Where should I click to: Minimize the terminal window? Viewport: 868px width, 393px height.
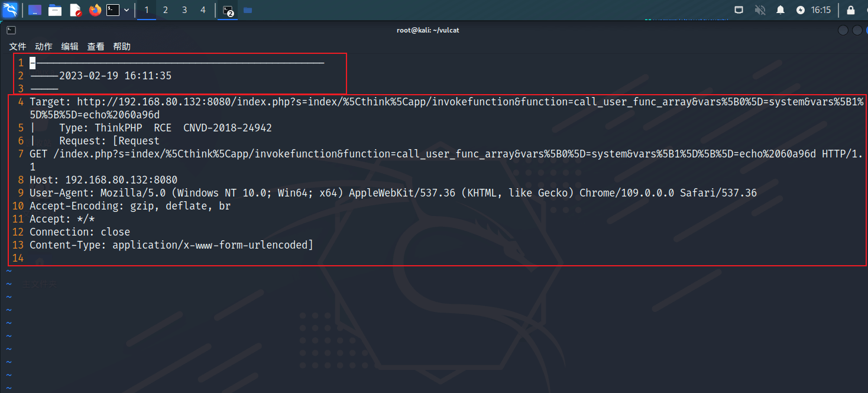[x=843, y=30]
